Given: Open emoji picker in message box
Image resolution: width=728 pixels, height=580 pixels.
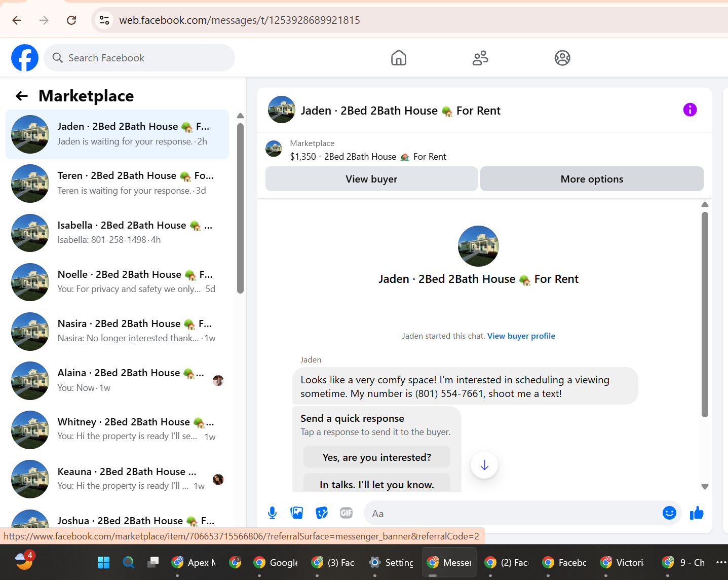Looking at the screenshot, I should 669,513.
